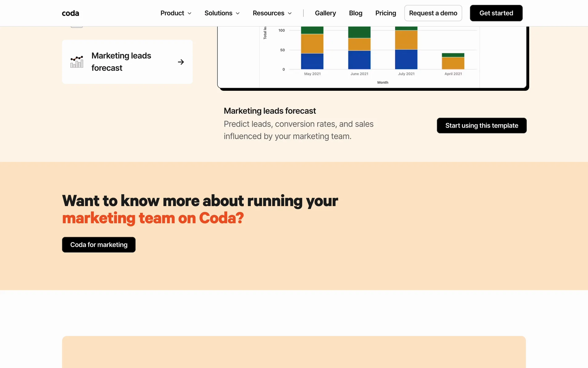Open the Pricing page
588x368 pixels.
click(386, 13)
